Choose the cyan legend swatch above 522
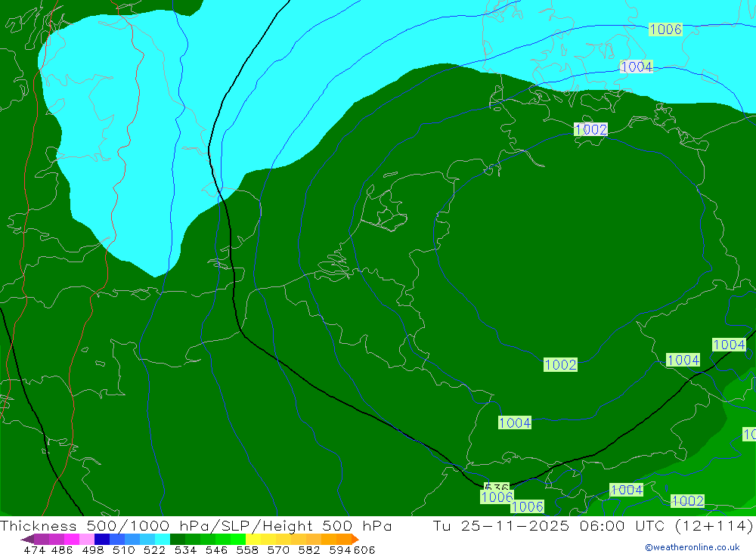The width and height of the screenshot is (756, 554). [x=163, y=539]
